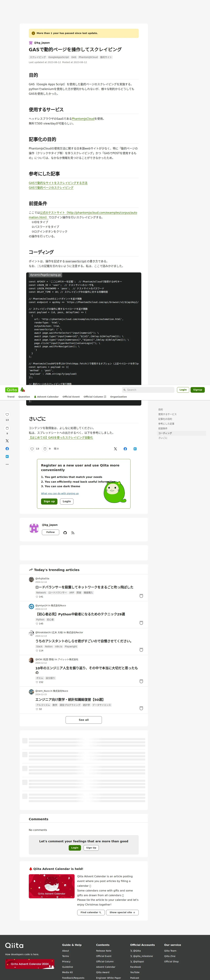Screen dimensions: 210x980
Task: Share on X from the left sidebar
Action: [7, 441]
